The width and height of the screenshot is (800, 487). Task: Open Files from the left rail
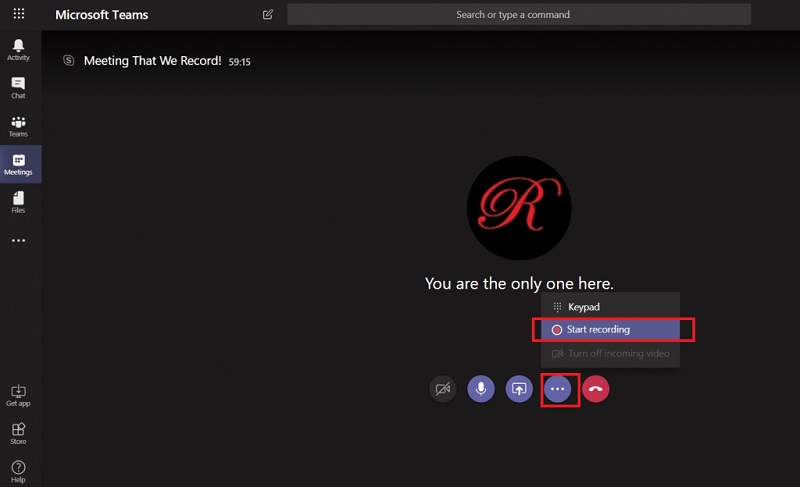point(18,203)
